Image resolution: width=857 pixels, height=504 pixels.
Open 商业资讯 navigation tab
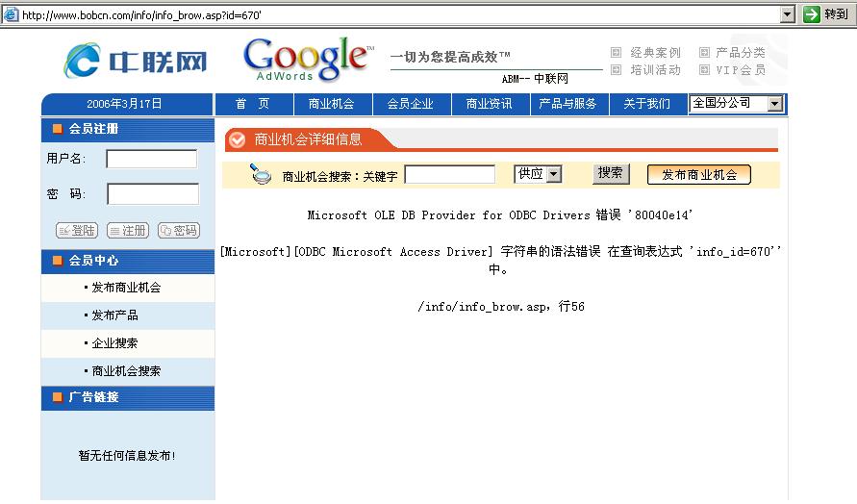[x=491, y=104]
